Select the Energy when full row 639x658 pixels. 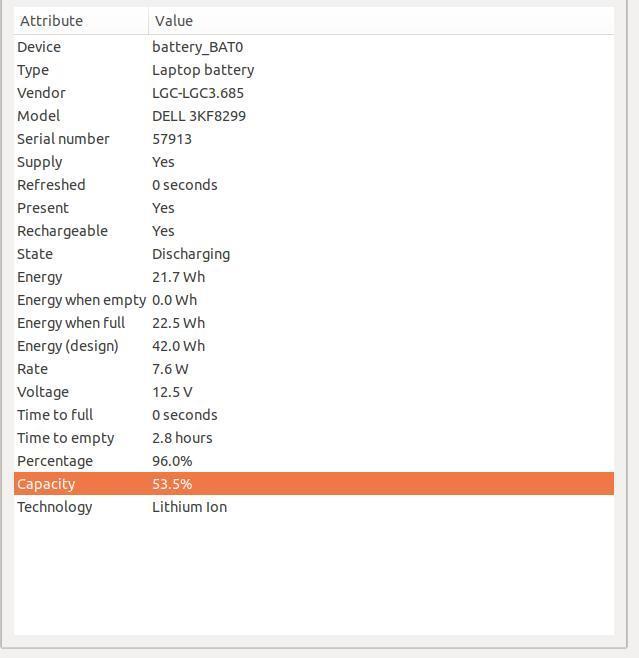(314, 323)
